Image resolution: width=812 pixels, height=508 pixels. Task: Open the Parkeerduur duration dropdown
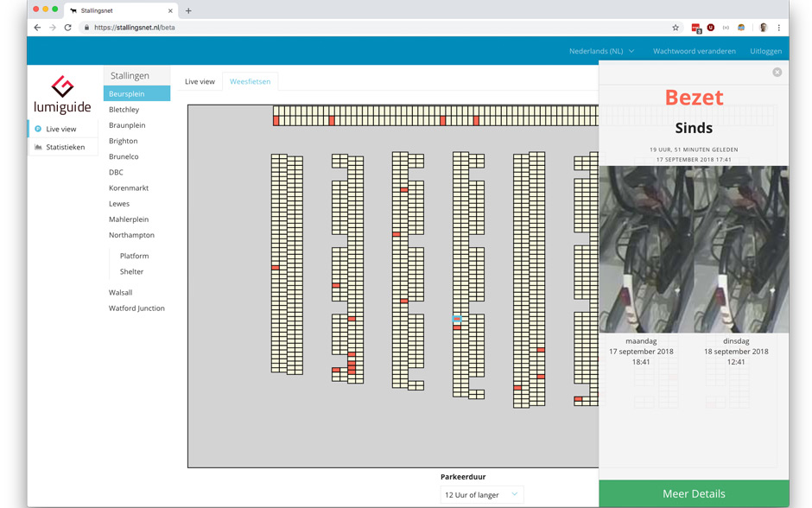(x=481, y=495)
